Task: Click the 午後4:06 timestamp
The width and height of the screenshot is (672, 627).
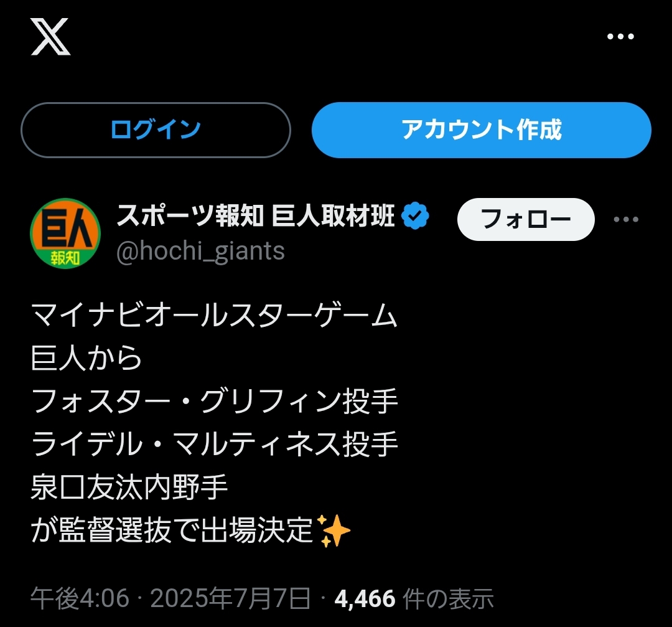Action: (x=80, y=598)
